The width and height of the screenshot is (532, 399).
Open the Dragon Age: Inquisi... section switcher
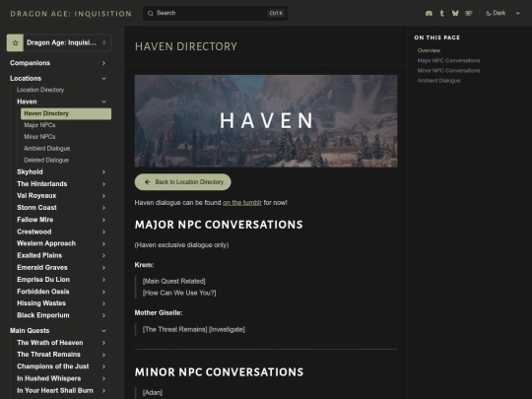click(x=59, y=42)
